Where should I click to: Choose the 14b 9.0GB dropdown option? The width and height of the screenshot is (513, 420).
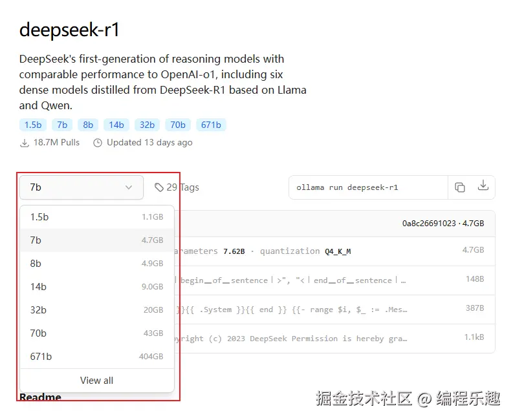pyautogui.click(x=97, y=287)
